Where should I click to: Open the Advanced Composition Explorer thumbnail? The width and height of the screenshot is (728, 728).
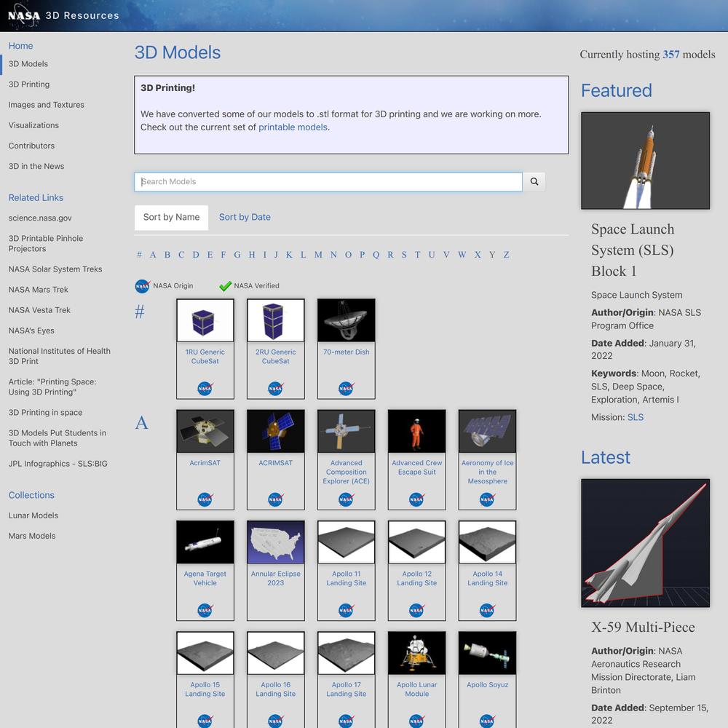347,431
